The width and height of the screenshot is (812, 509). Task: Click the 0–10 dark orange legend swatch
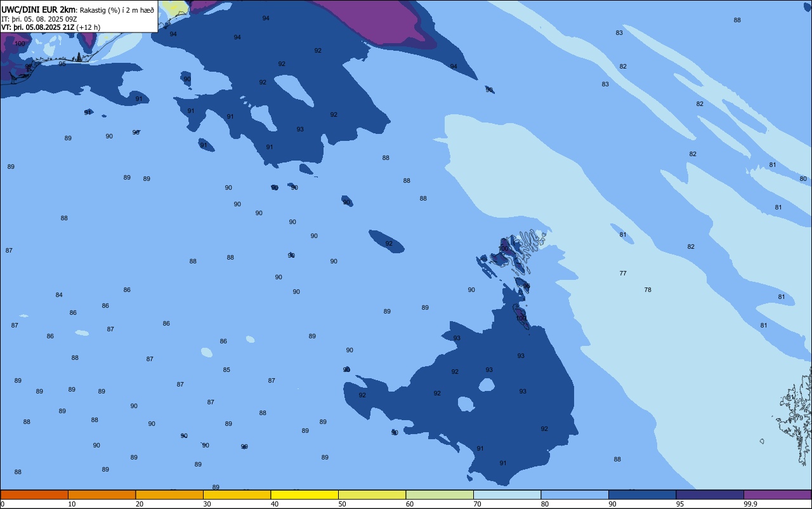[34, 494]
